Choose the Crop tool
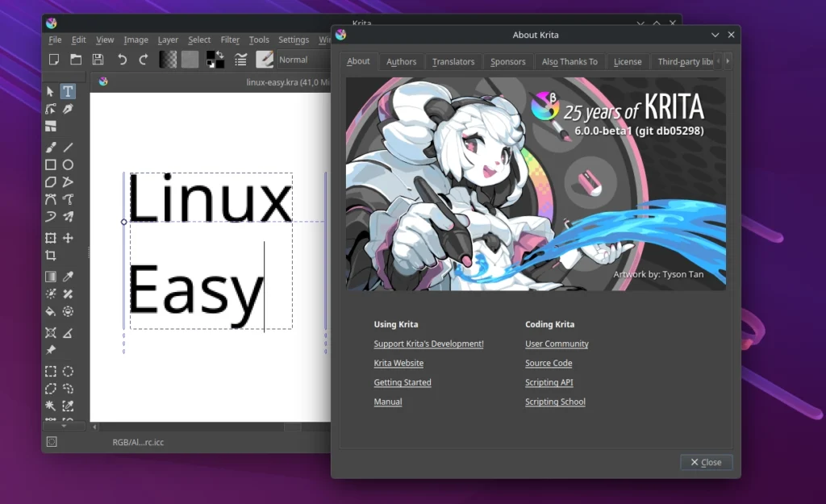The height and width of the screenshot is (504, 826). [x=50, y=255]
